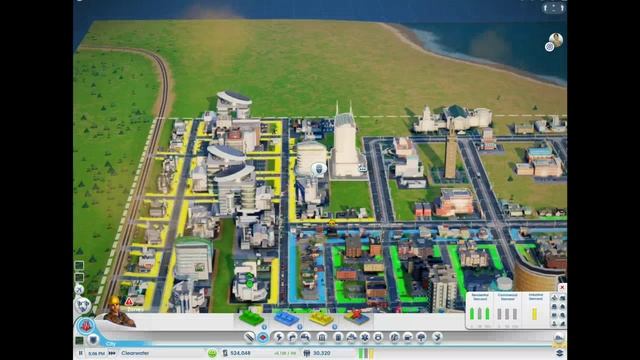Screen dimensions: 640x360
Task: Click the city name Clearwater
Action: [135, 353]
